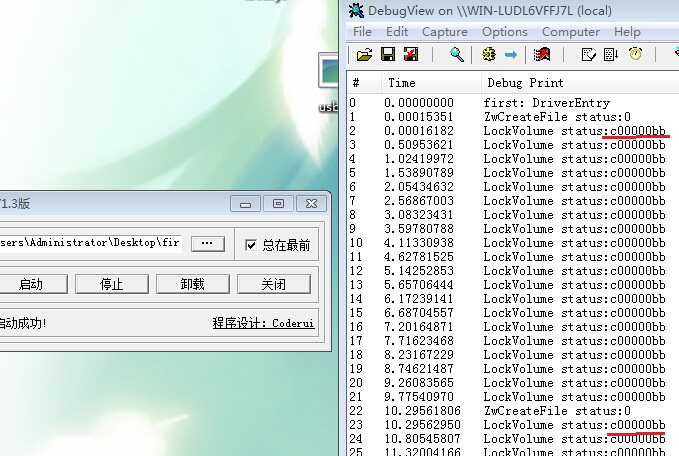Screen dimensions: 679x456
Task: Select the row timed 3.59780788
Action: 513,229
